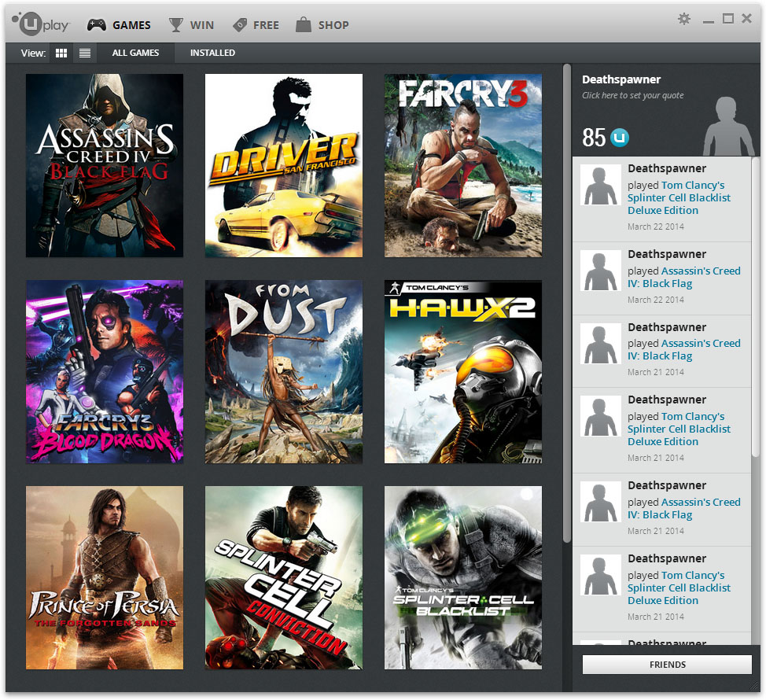Open Splinter Cell Conviction game cover

(x=284, y=577)
